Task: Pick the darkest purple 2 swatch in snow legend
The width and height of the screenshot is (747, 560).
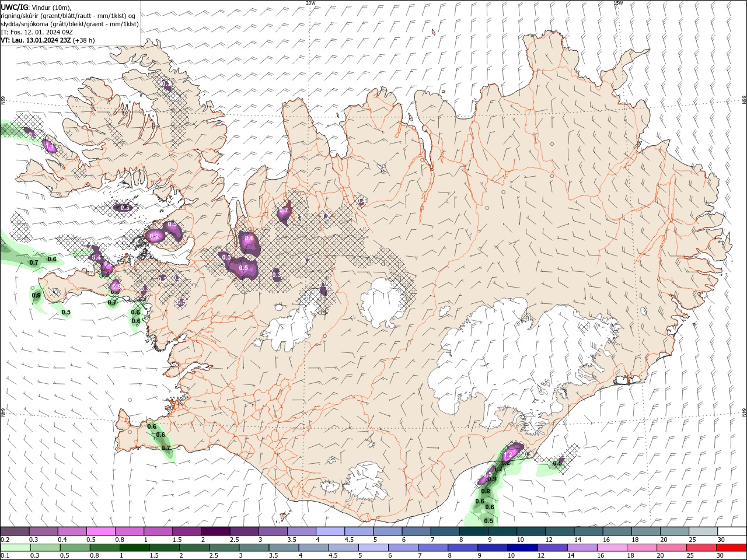Action: click(215, 531)
